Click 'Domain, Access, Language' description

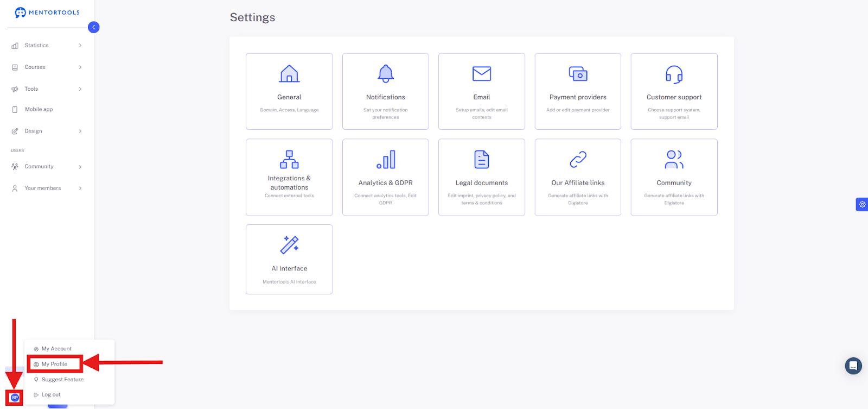pyautogui.click(x=289, y=110)
